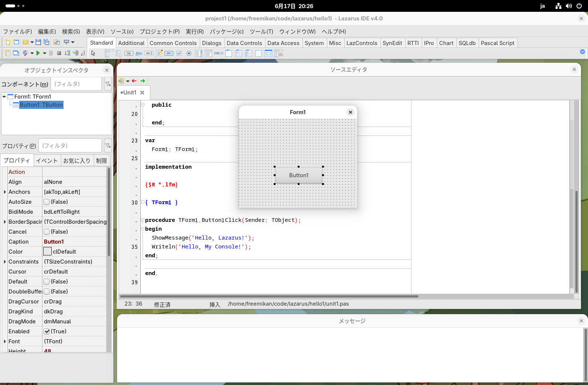Click the Color property clDefault swatch
This screenshot has height=385, width=588.
pyautogui.click(x=48, y=252)
